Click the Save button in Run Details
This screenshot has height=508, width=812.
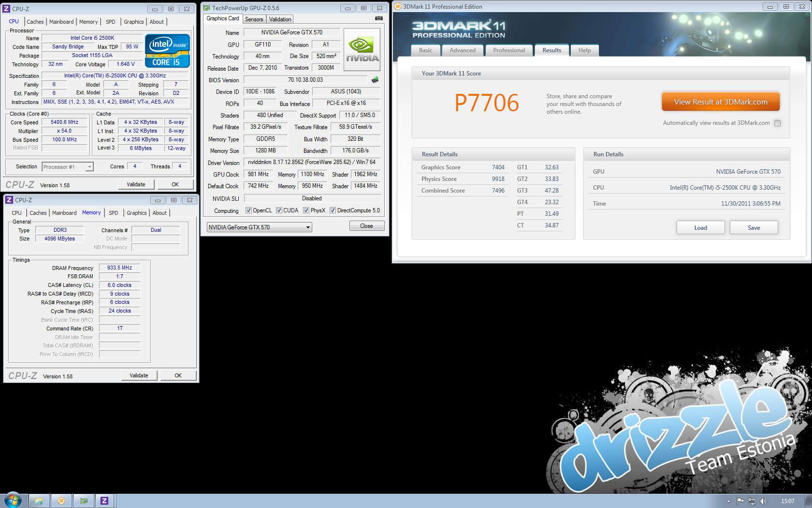[754, 228]
